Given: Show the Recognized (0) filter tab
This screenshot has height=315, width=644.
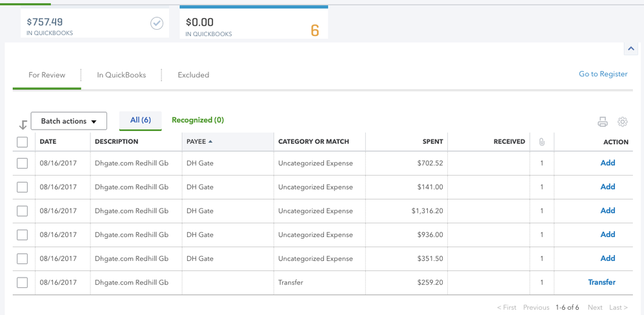Looking at the screenshot, I should 197,120.
